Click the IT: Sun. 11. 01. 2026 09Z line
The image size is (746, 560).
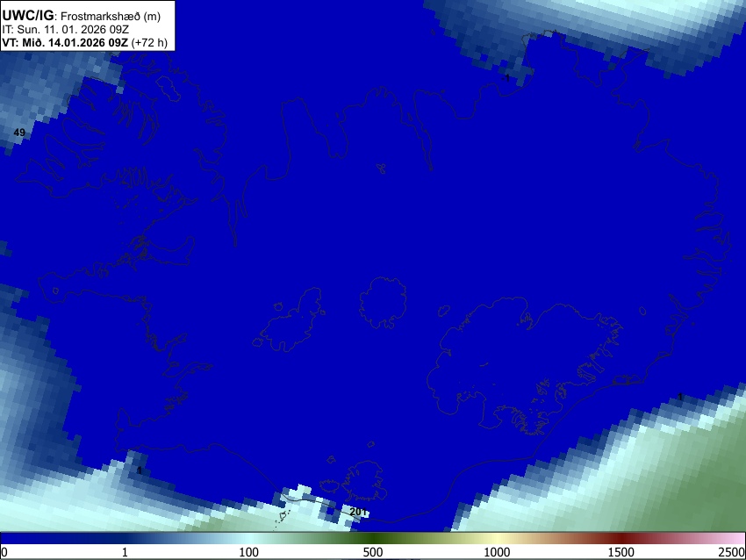(65, 30)
